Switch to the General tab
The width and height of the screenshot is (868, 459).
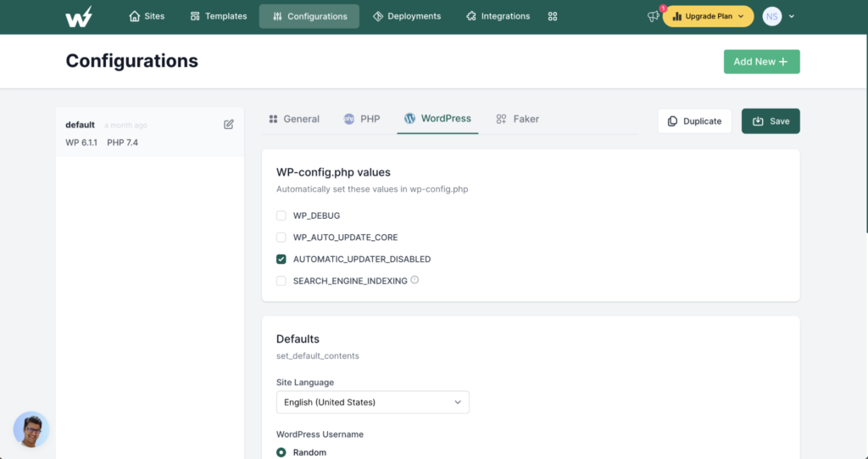(x=294, y=119)
